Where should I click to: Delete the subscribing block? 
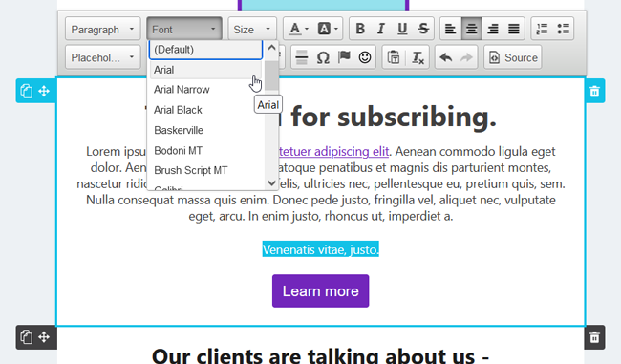point(594,92)
